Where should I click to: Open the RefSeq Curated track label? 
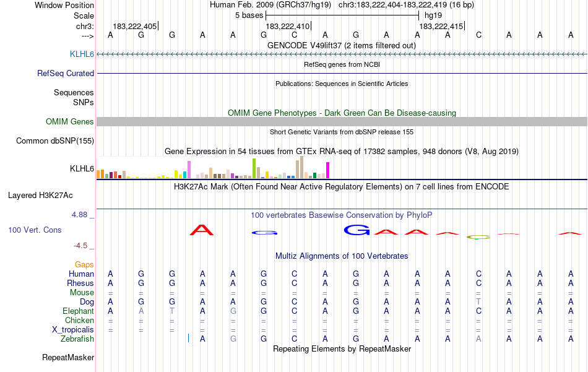click(65, 73)
